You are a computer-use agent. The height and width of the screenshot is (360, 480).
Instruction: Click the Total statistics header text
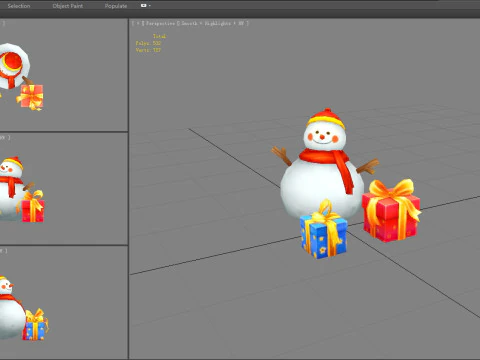click(x=159, y=36)
